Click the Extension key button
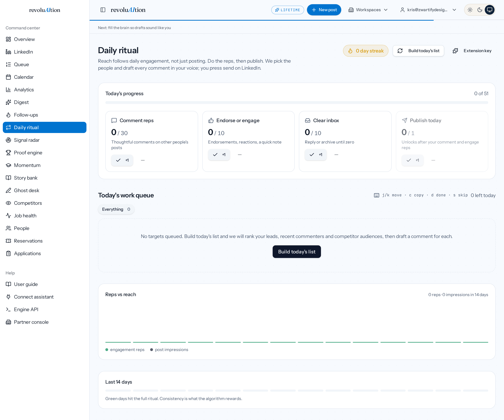The height and width of the screenshot is (420, 504). [472, 51]
